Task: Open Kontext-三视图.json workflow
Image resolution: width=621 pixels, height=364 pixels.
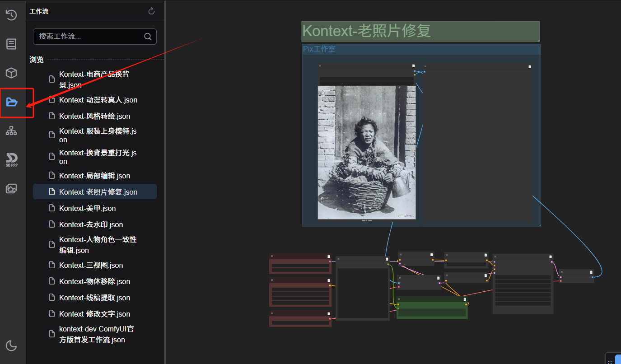Action: point(95,265)
